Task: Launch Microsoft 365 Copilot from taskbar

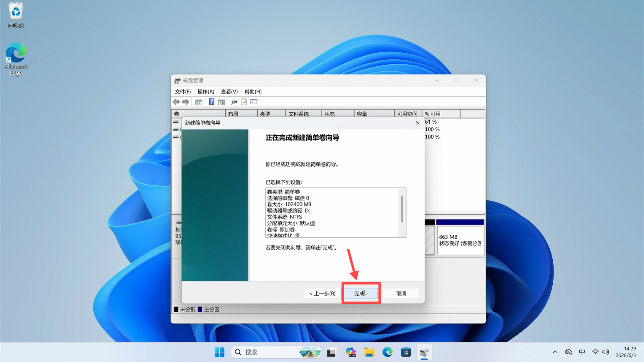Action: pyautogui.click(x=350, y=352)
